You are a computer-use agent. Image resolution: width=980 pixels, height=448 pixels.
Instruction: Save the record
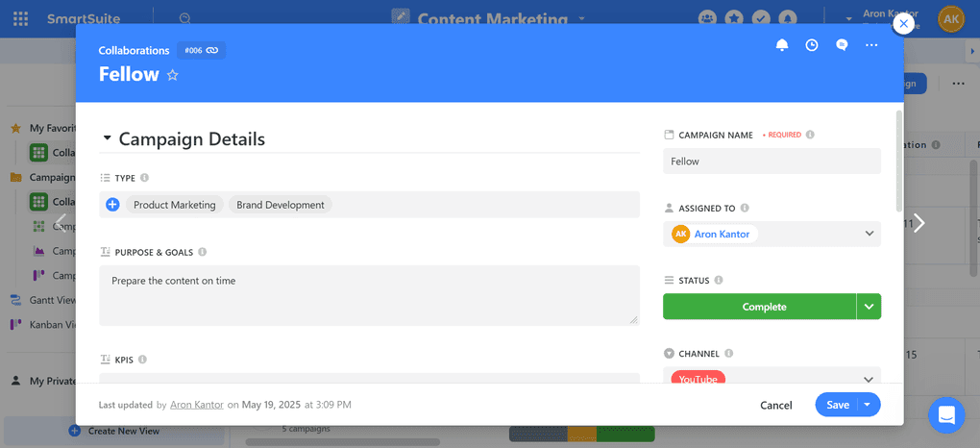(x=838, y=405)
